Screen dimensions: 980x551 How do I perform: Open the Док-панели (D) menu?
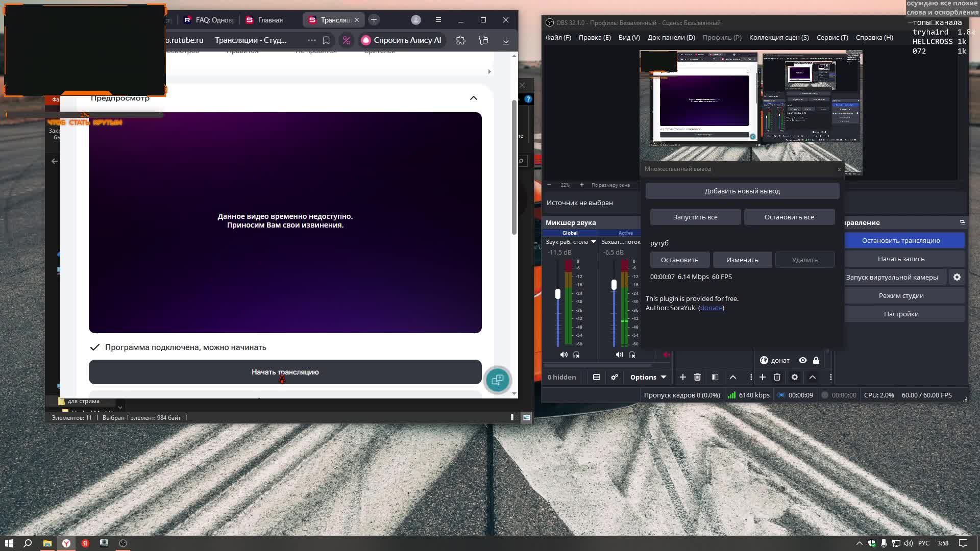(x=671, y=37)
